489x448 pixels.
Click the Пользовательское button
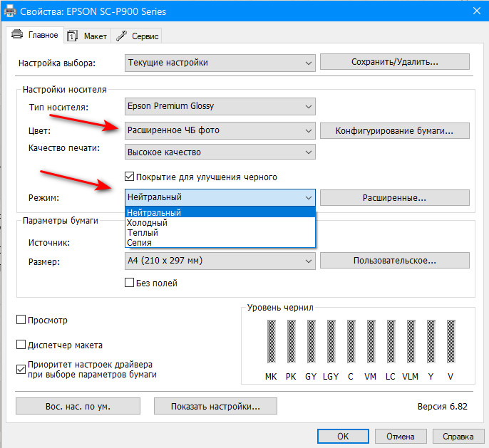pos(394,260)
